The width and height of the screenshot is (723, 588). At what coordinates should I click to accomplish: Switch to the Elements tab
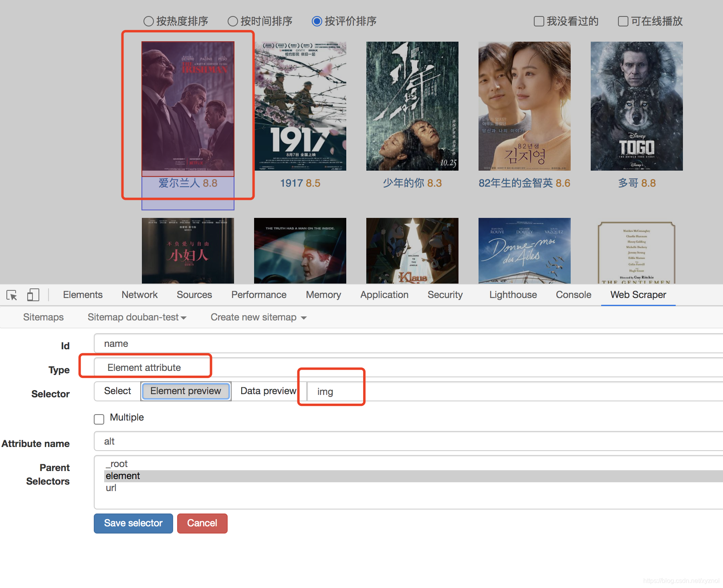83,295
